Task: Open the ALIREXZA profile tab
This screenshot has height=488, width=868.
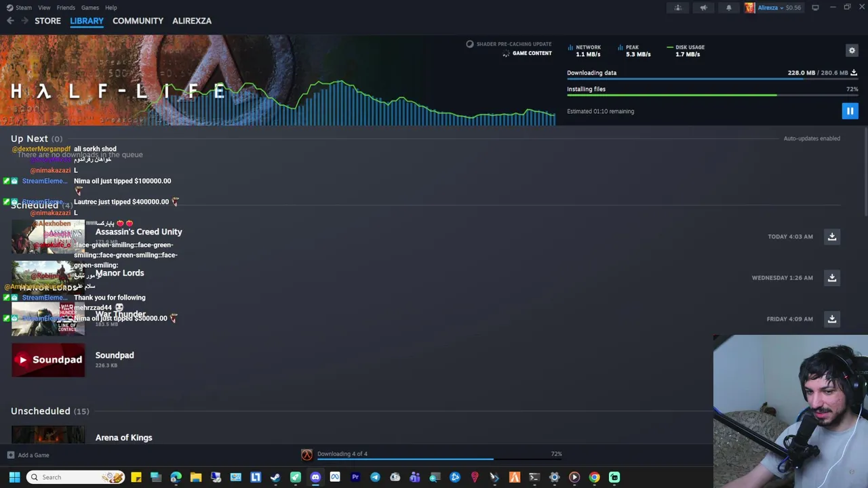Action: tap(192, 21)
